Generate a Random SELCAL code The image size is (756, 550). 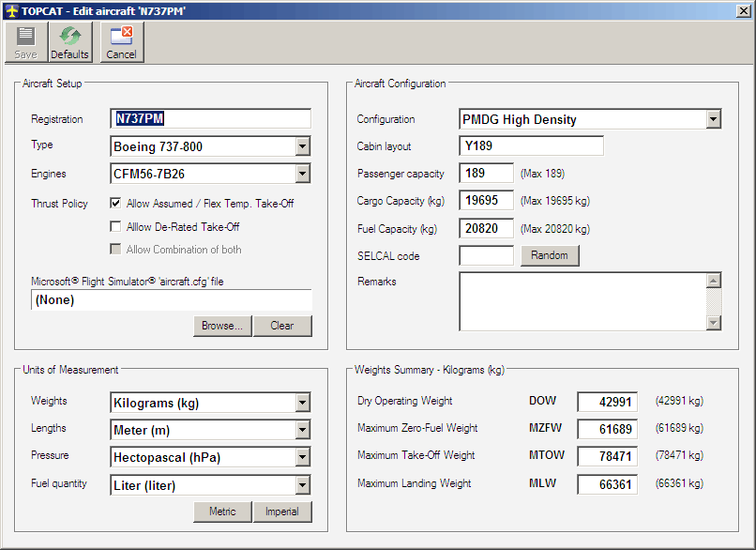tap(550, 256)
